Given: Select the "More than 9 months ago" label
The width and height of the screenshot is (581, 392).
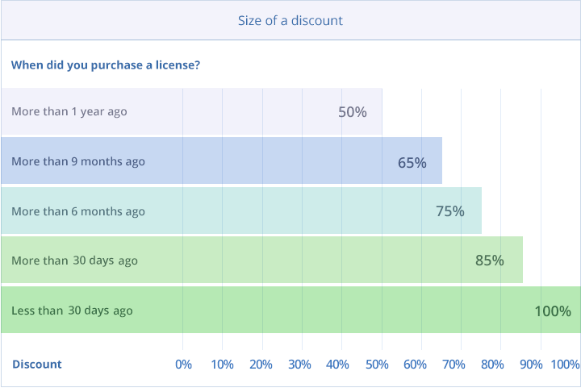Looking at the screenshot, I should (78, 161).
